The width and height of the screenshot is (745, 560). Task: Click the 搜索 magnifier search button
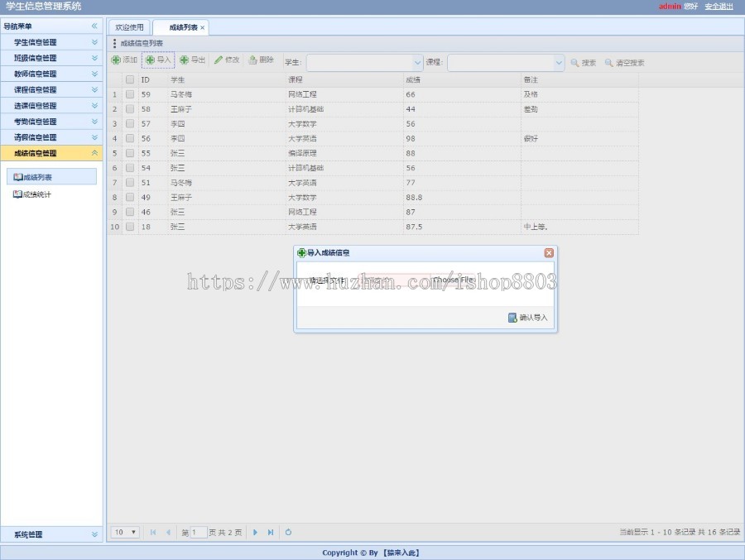[583, 63]
